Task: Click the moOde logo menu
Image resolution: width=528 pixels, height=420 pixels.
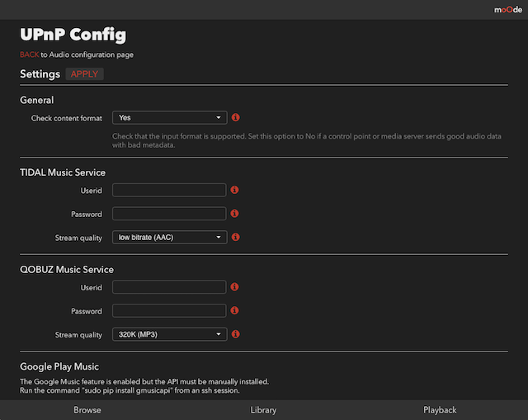Action: [x=508, y=10]
